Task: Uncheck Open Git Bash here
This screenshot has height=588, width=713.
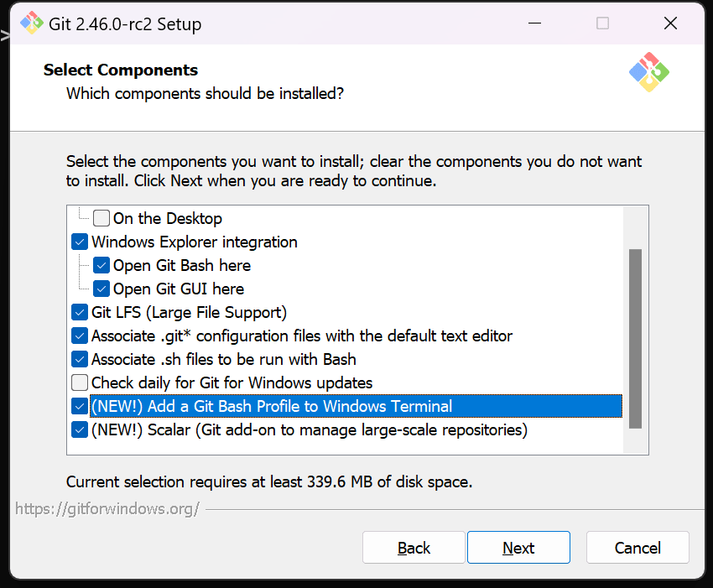Action: point(101,266)
